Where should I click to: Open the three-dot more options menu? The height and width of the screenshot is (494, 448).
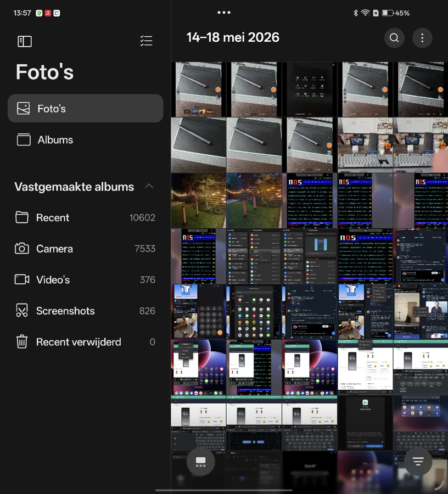point(422,38)
